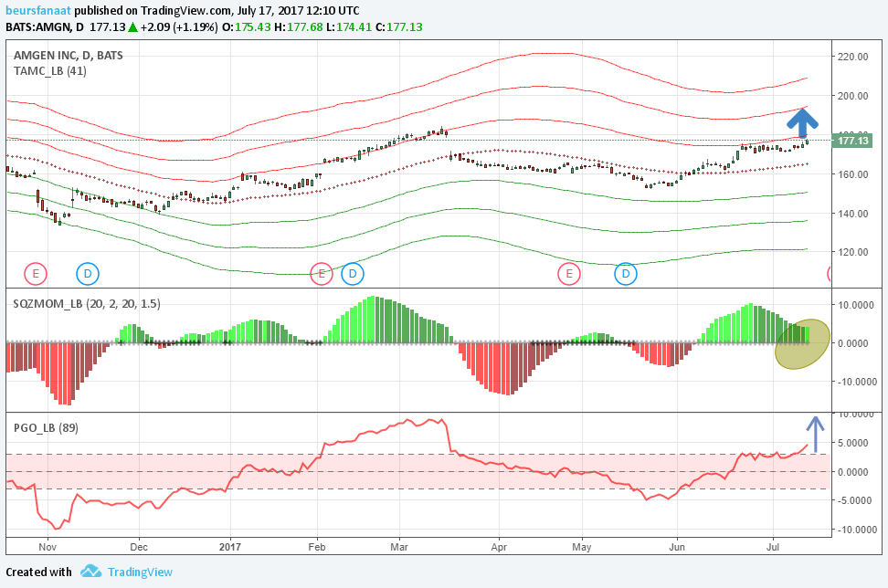Click the 160.00 price axis label

click(853, 174)
